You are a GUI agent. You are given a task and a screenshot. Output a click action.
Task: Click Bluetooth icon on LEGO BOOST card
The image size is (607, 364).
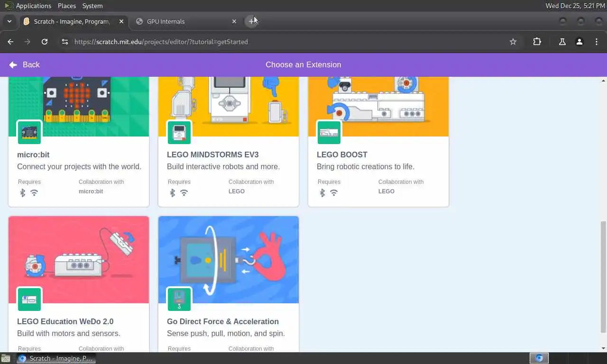322,193
